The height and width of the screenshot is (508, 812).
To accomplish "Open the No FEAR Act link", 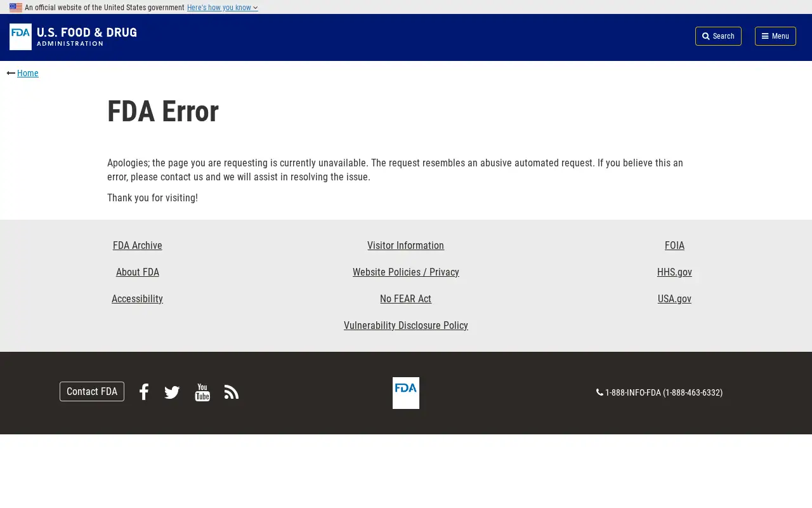I will [x=406, y=299].
